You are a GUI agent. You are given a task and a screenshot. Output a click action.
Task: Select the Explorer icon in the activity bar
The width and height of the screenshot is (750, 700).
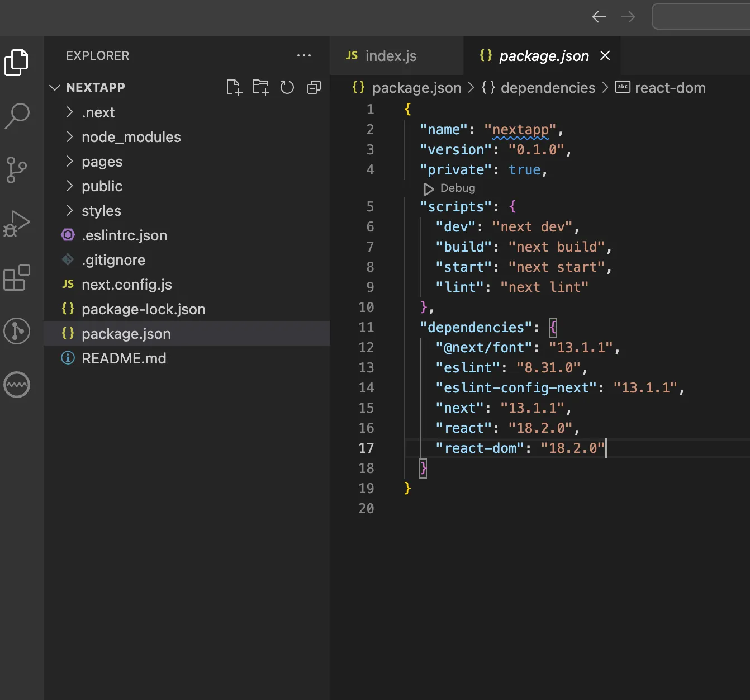pyautogui.click(x=17, y=62)
